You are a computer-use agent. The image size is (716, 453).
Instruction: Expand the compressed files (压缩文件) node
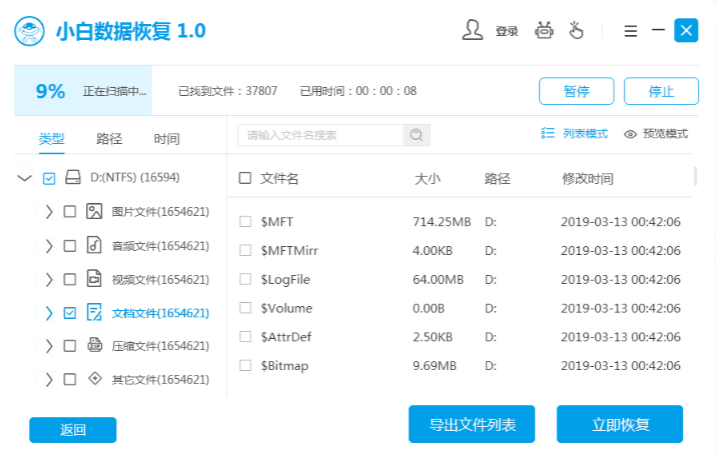click(49, 346)
